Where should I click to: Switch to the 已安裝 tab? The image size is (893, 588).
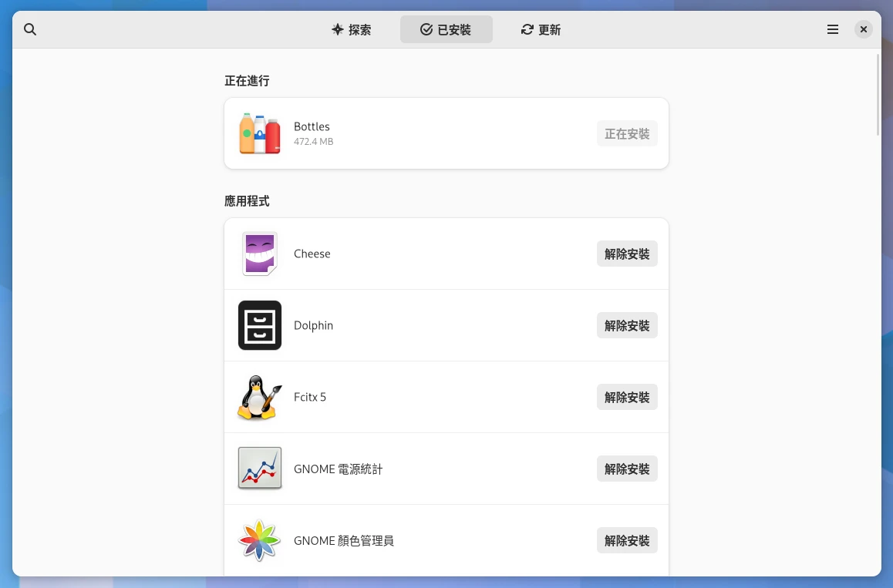pyautogui.click(x=446, y=29)
